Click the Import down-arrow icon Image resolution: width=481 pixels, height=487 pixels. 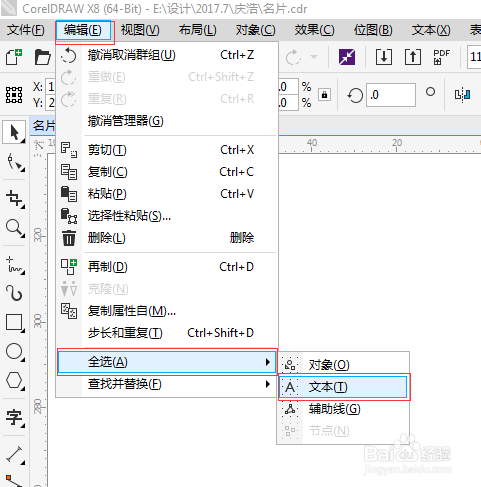coord(384,57)
